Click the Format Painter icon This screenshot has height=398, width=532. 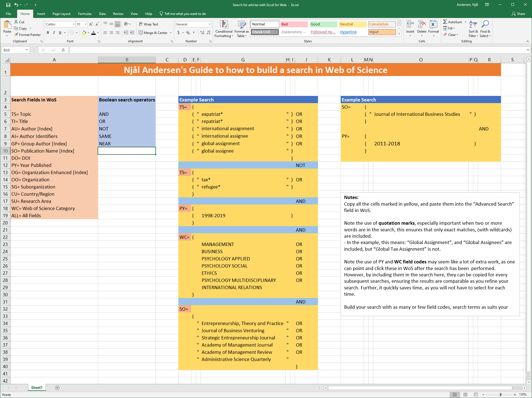coord(17,35)
